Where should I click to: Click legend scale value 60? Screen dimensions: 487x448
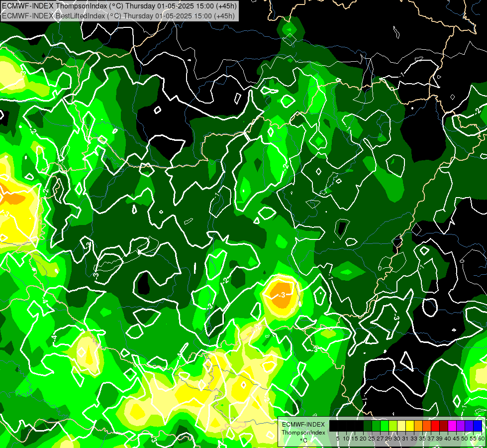point(482,439)
